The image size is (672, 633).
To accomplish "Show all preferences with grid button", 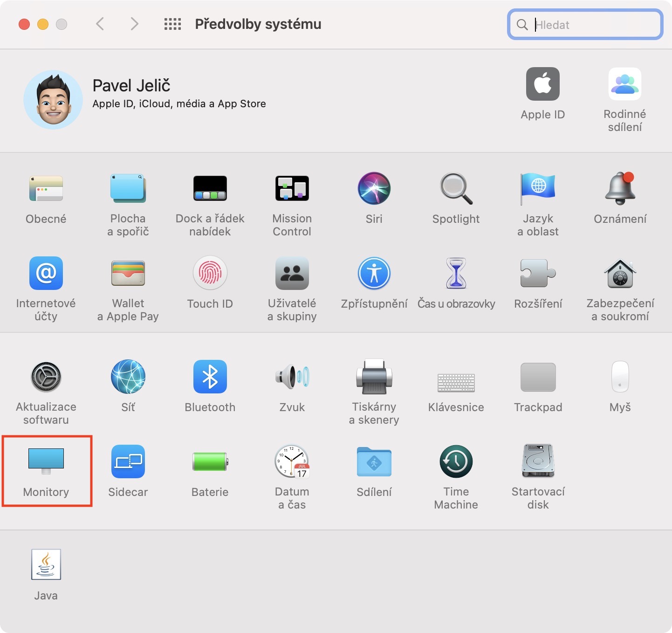I will click(x=172, y=24).
